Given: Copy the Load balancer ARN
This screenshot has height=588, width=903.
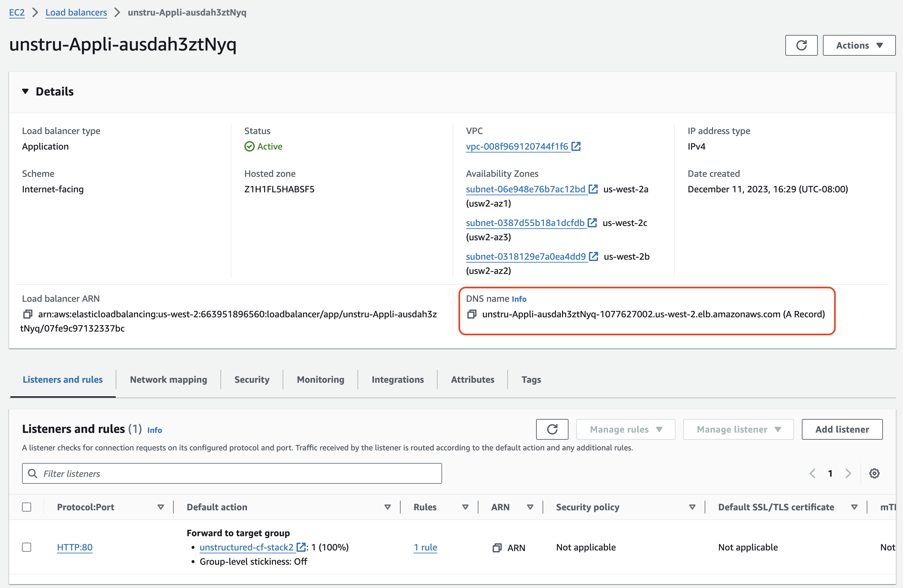Looking at the screenshot, I should pyautogui.click(x=27, y=314).
